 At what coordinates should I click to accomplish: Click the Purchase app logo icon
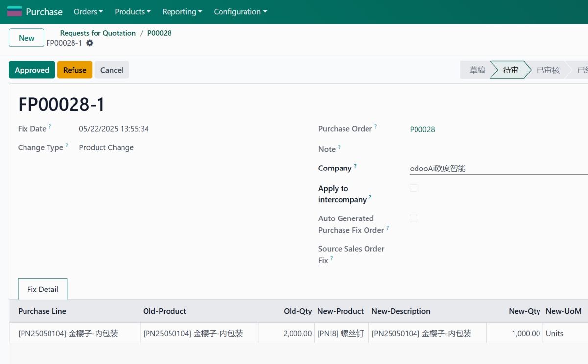coord(14,12)
